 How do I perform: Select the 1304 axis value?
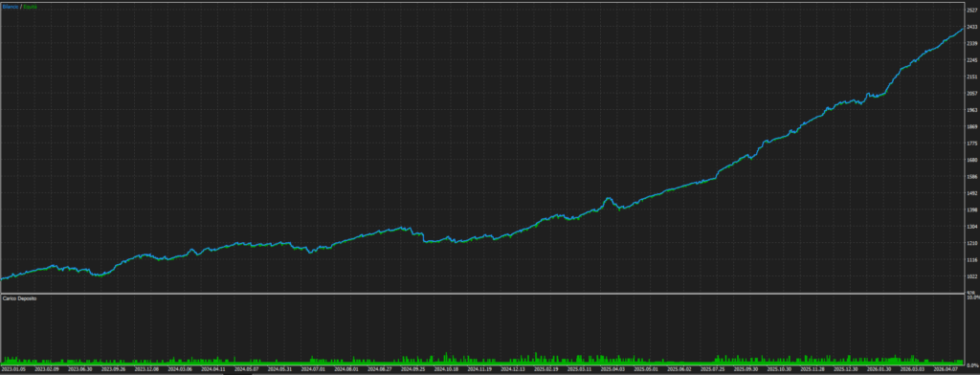pos(972,227)
